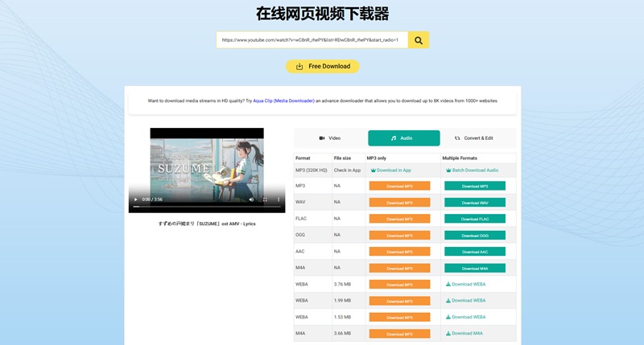Click orange Download MP3 in M4A NA row

[399, 268]
